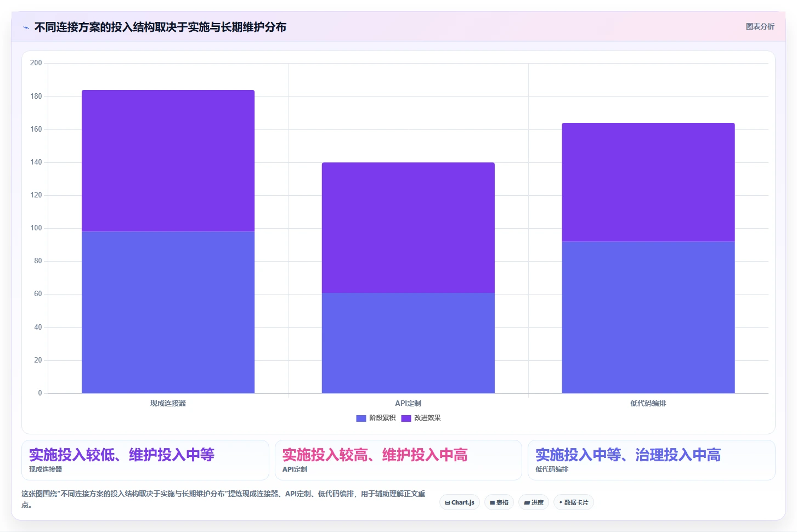Select the purple segment of 低代码编排 bar
The width and height of the screenshot is (797, 532).
[x=648, y=182]
